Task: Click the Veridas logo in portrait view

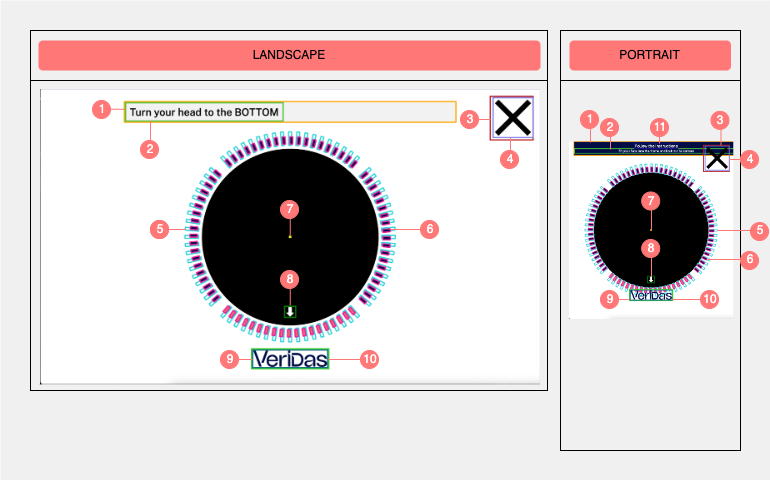Action: 651,295
